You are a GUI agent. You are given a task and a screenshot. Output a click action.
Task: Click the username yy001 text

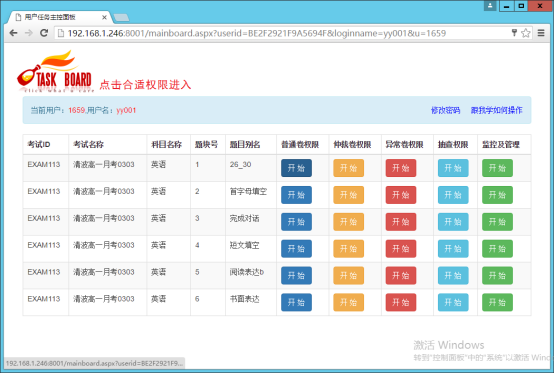(126, 110)
